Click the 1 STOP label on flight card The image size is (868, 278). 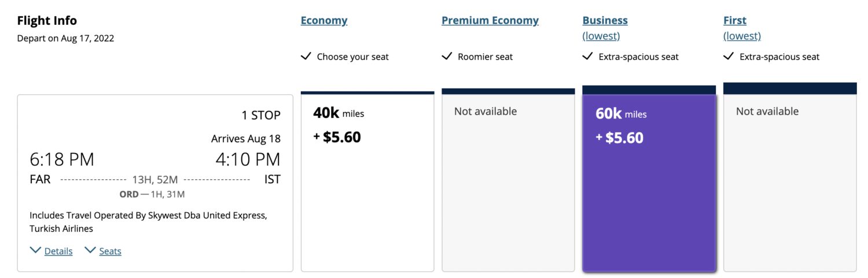pyautogui.click(x=261, y=116)
